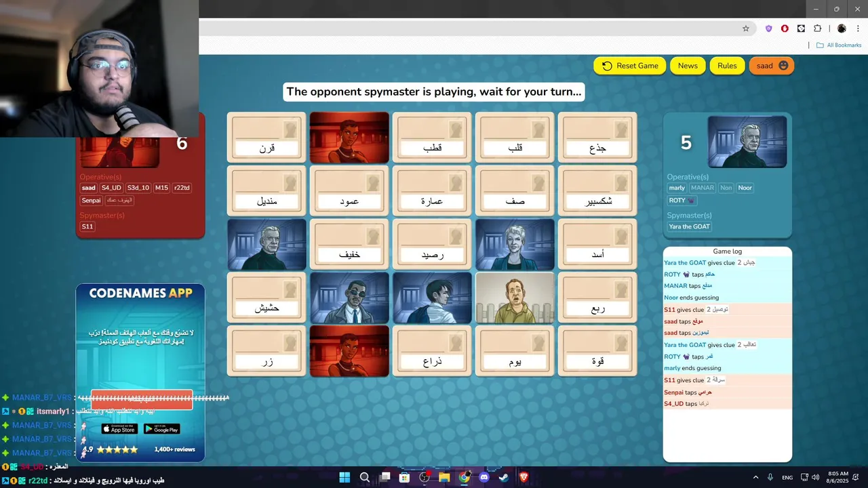Open the Extensions puzzle-piece menu
868x488 pixels.
(x=817, y=28)
